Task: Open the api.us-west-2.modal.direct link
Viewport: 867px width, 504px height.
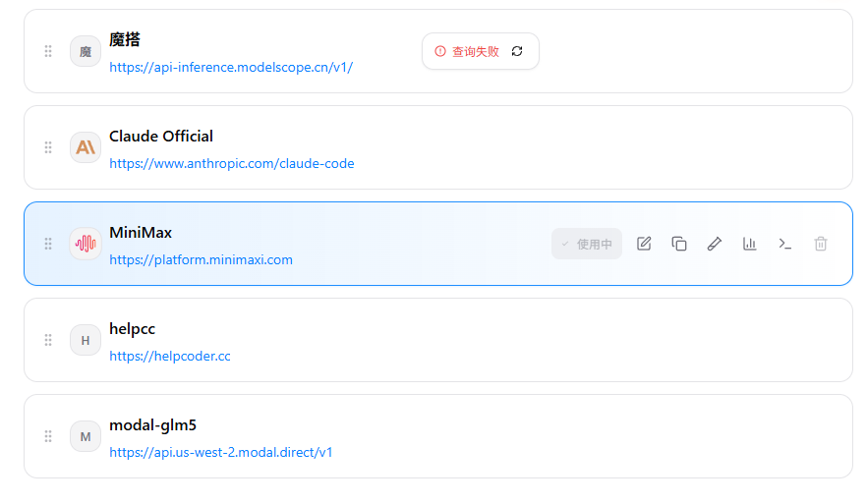Action: (x=221, y=453)
